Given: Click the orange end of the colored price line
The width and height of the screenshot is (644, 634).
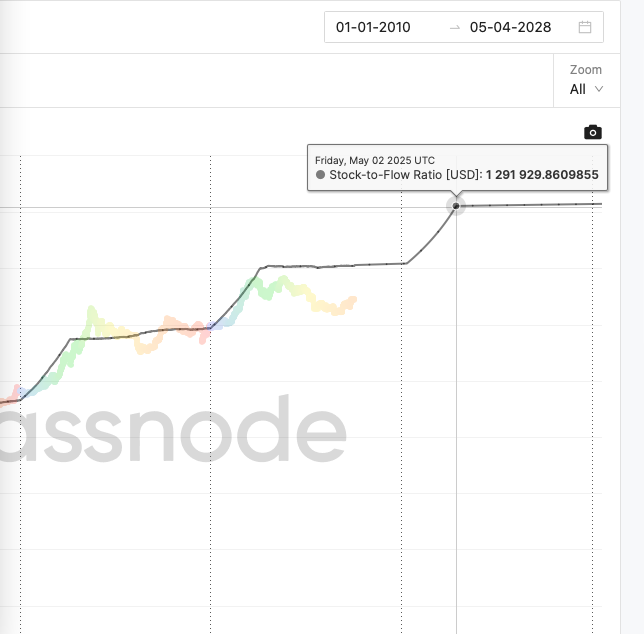Looking at the screenshot, I should tap(350, 303).
